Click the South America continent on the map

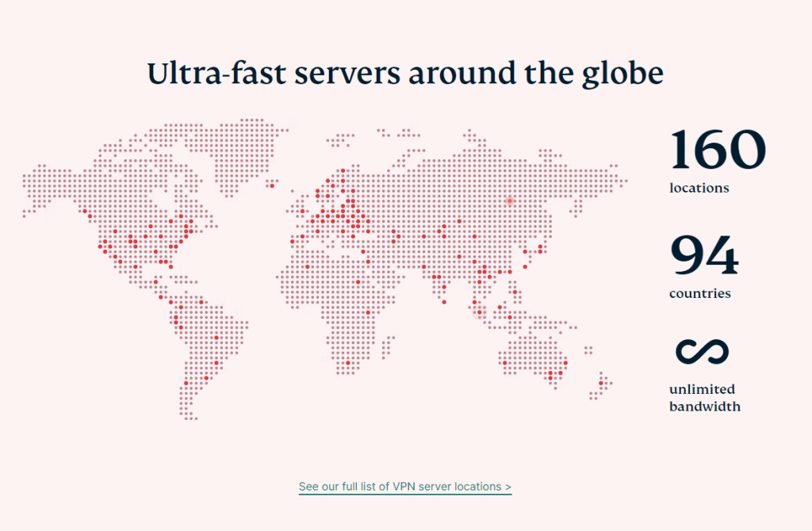point(206,341)
